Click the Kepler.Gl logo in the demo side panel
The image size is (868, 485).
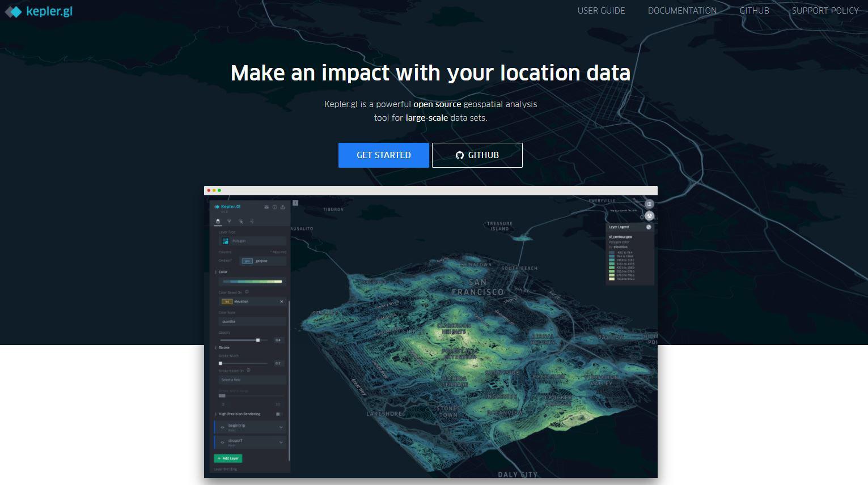(227, 207)
